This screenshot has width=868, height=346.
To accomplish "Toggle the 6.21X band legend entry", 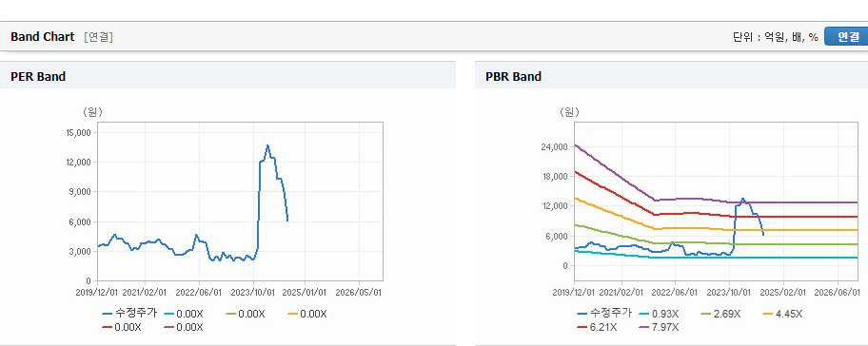I will [597, 327].
